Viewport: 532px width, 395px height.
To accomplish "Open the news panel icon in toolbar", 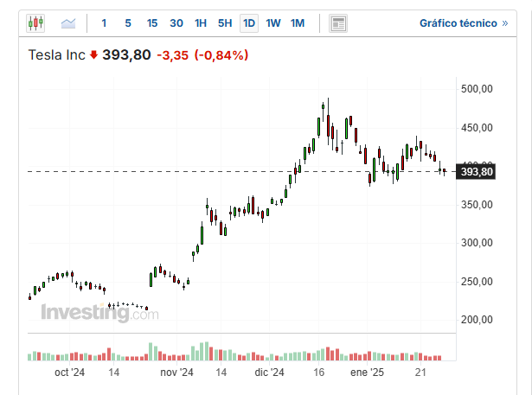I will point(338,22).
